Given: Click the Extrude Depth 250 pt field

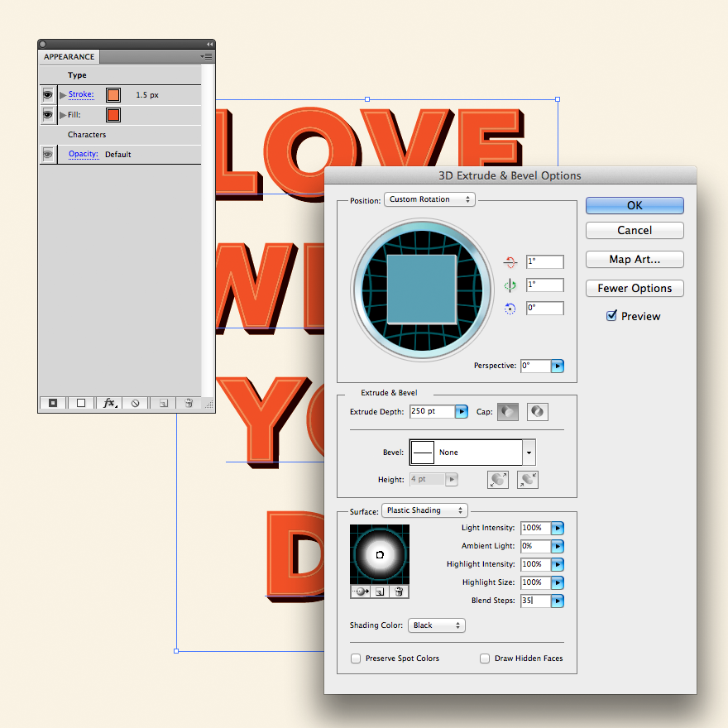Looking at the screenshot, I should point(432,411).
